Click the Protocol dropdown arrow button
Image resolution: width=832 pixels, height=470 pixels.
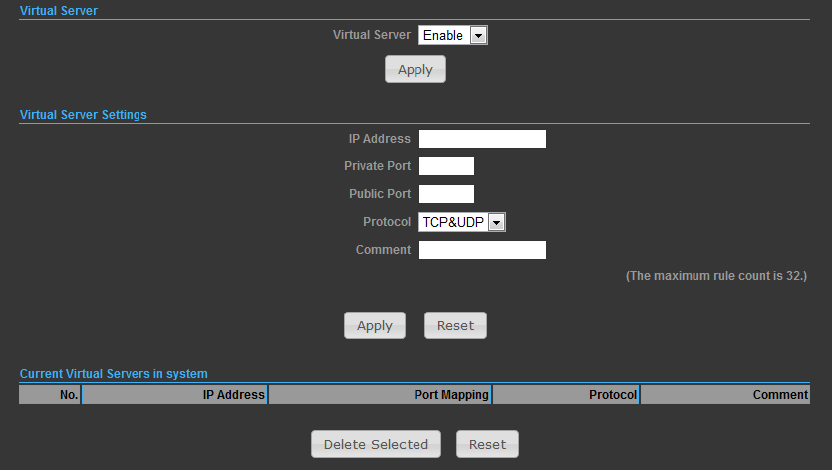pyautogui.click(x=497, y=222)
